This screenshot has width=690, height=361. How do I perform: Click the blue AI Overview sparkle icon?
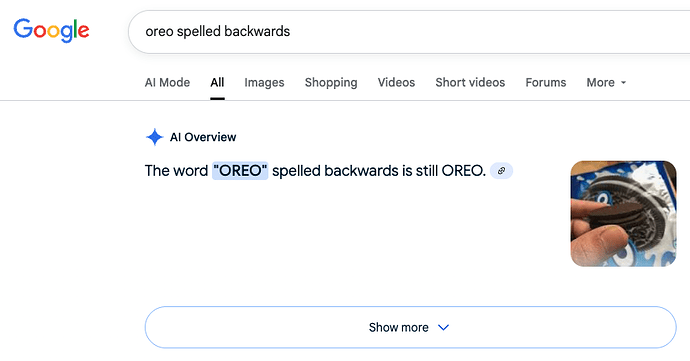(x=154, y=137)
